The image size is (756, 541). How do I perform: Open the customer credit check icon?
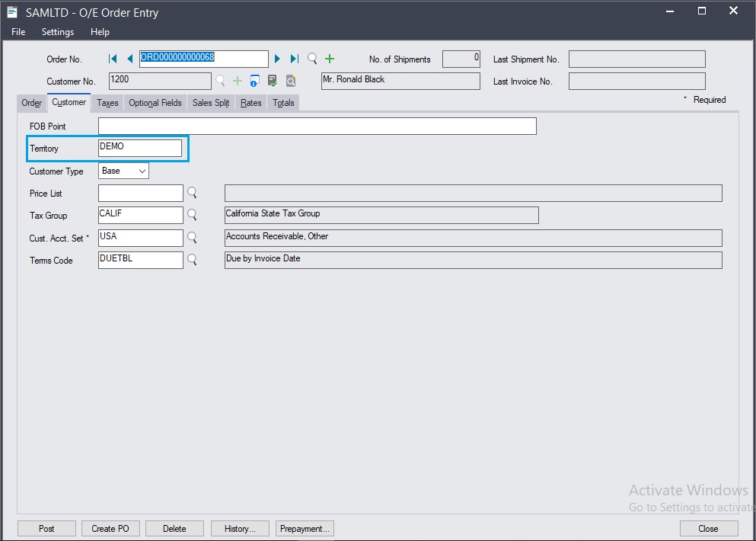pyautogui.click(x=273, y=81)
